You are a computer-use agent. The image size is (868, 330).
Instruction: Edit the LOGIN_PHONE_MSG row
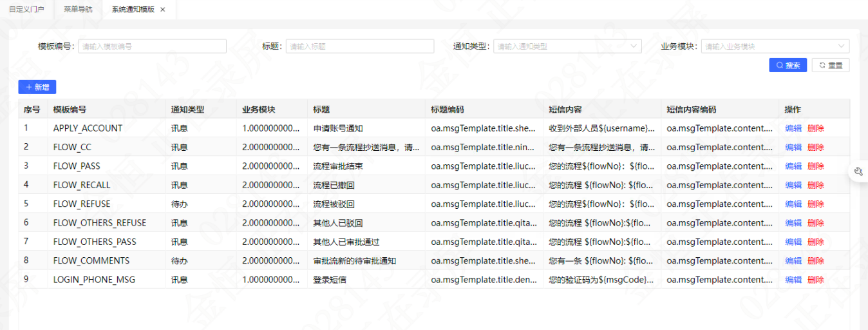click(793, 280)
